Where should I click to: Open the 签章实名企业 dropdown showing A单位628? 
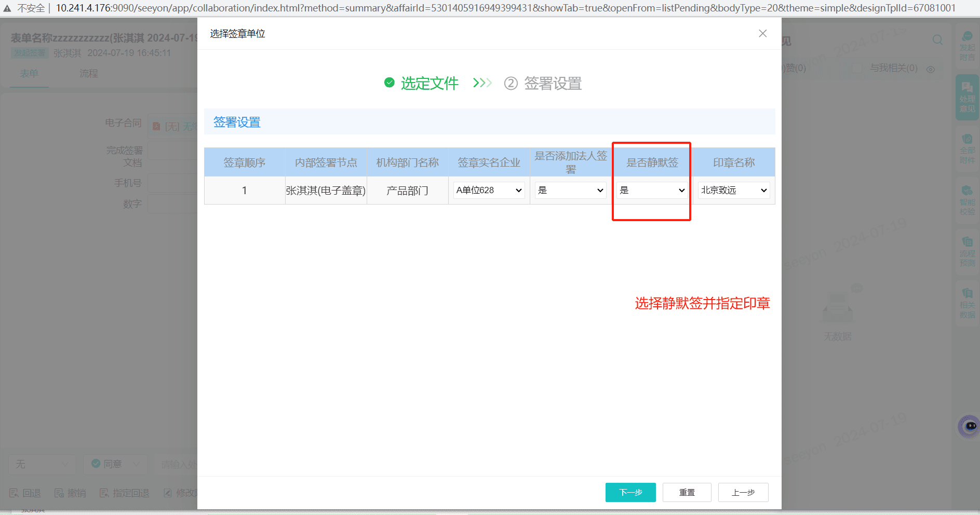point(489,191)
